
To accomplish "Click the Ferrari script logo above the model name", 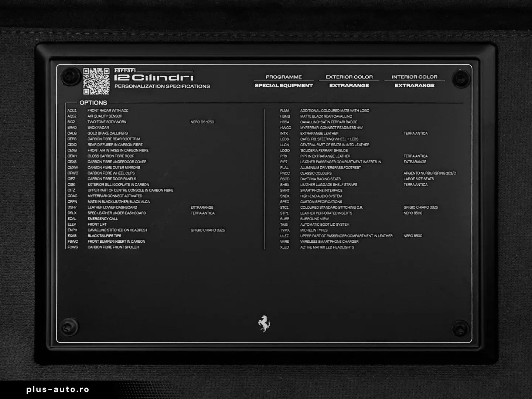I will pos(125,70).
